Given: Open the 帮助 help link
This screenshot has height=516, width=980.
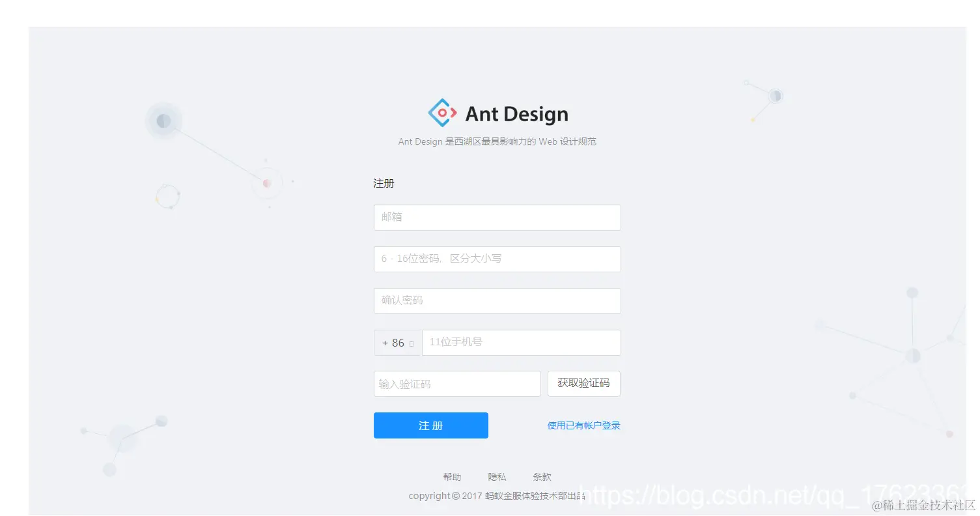Looking at the screenshot, I should [x=452, y=476].
